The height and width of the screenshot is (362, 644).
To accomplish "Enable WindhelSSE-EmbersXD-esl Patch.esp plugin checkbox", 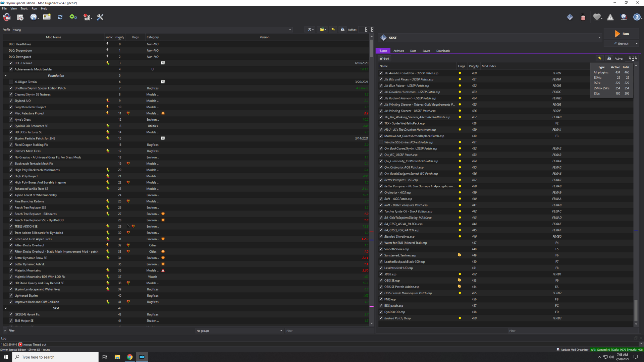I will [381, 142].
